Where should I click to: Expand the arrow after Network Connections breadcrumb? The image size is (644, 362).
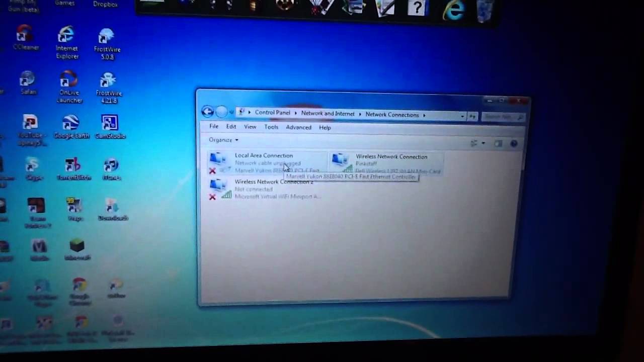[425, 115]
